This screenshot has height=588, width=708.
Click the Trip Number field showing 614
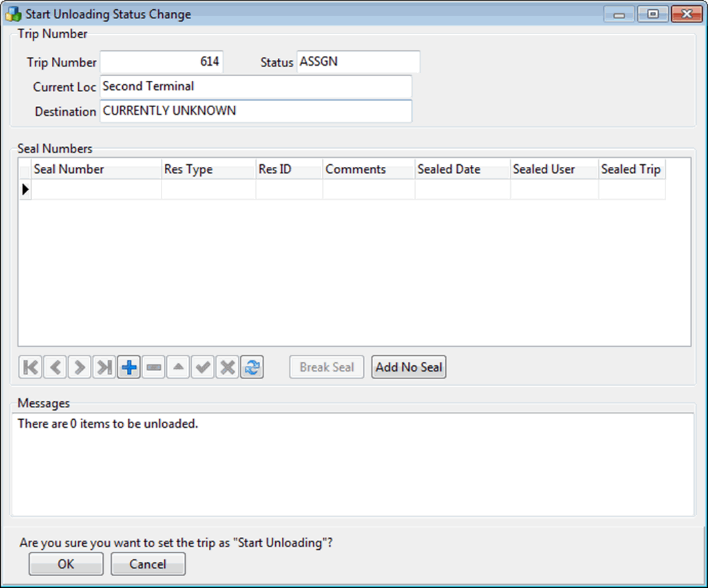pyautogui.click(x=162, y=61)
